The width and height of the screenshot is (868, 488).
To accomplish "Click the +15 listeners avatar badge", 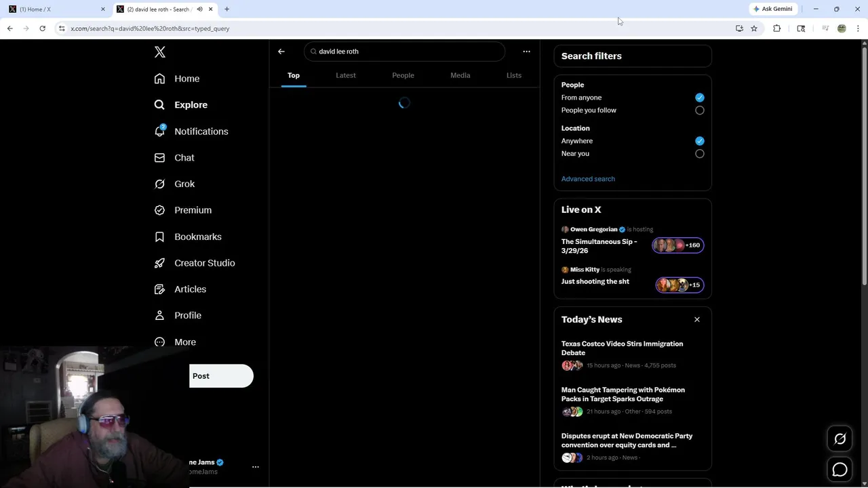I will (x=679, y=285).
